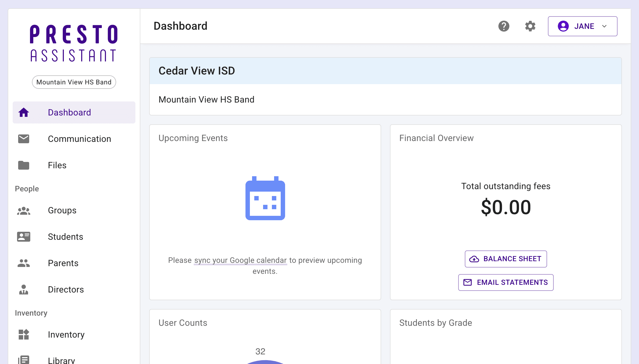Image resolution: width=639 pixels, height=364 pixels.
Task: Click the Mountain View HS Band chip
Action: [x=74, y=82]
